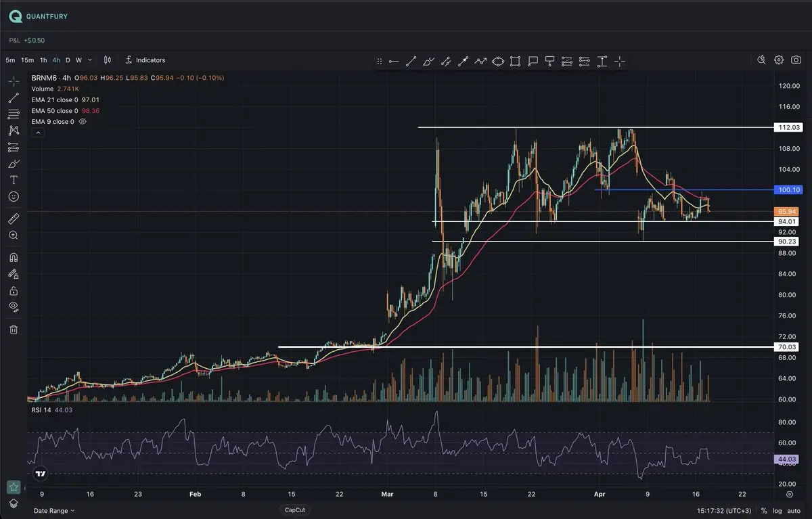Image resolution: width=812 pixels, height=519 pixels.
Task: Select the text annotation tool in left sidebar
Action: tap(14, 180)
